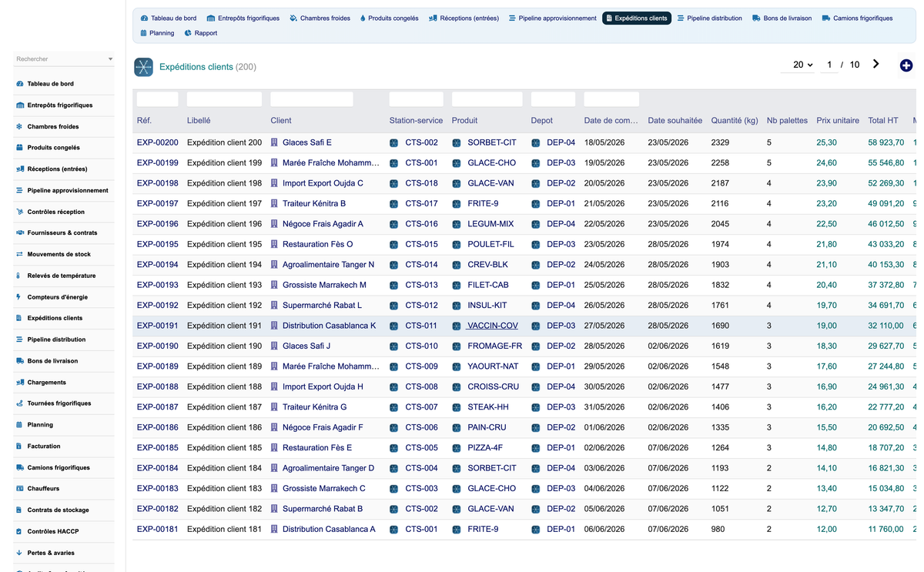924x572 pixels.
Task: Open record link EXP-00200
Action: coord(158,142)
